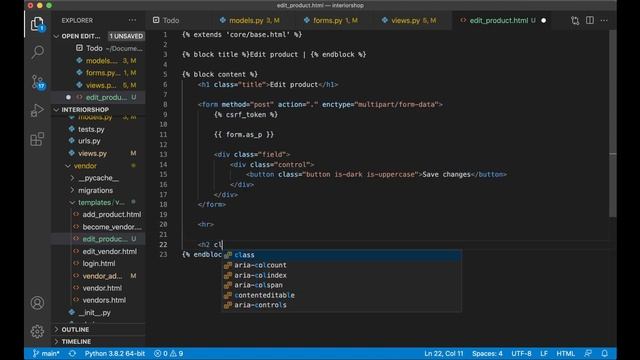Click the feedback icon in status bar
The image size is (640, 360).
(x=588, y=353)
